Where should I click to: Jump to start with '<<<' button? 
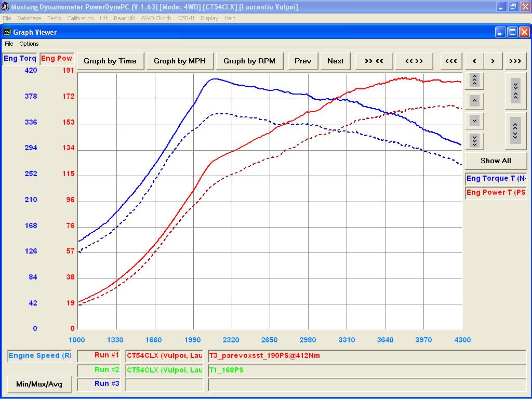(x=451, y=61)
